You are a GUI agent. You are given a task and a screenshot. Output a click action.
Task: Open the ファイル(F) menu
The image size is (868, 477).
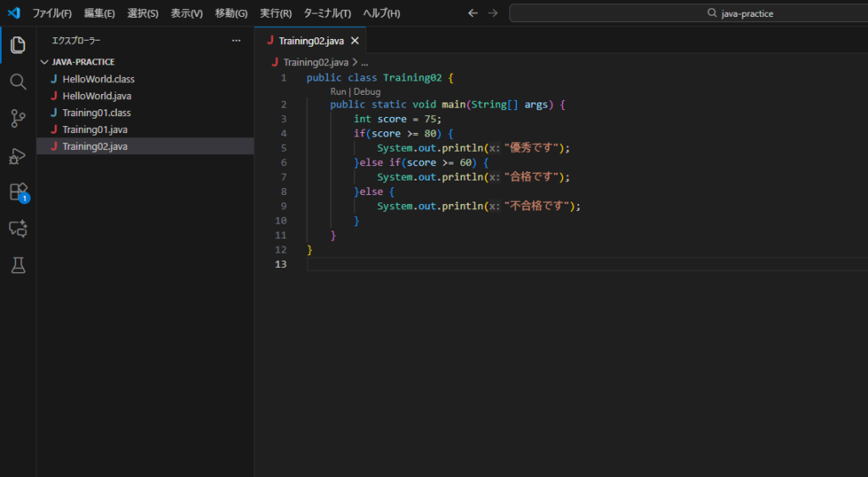[x=52, y=14]
